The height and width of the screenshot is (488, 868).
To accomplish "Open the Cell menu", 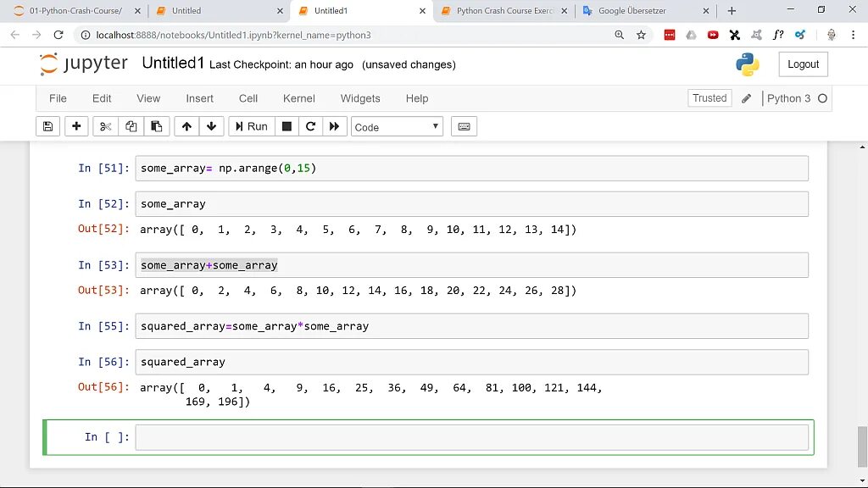I will [x=248, y=98].
